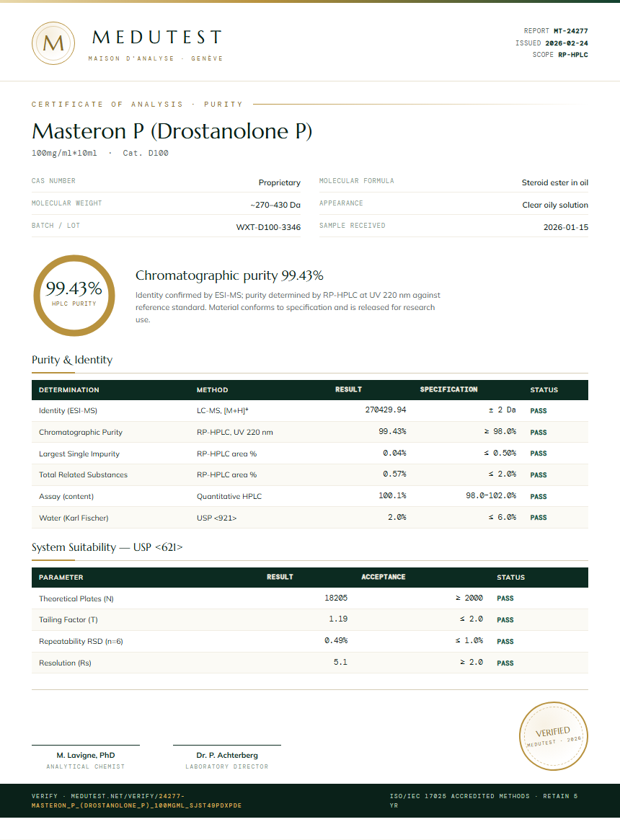The image size is (620, 840).
Task: Click Tailing Factor (T) result 1.19
Action: pyautogui.click(x=338, y=619)
